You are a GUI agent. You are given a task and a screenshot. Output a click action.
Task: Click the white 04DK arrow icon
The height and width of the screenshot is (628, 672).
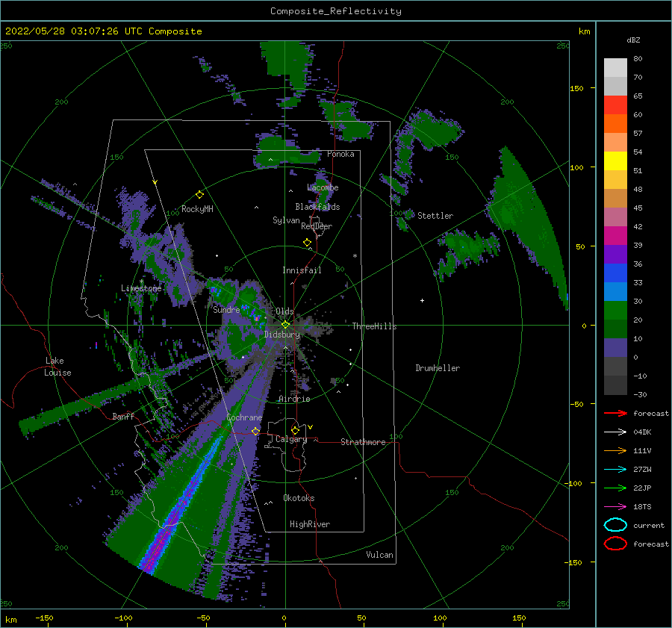pos(615,432)
